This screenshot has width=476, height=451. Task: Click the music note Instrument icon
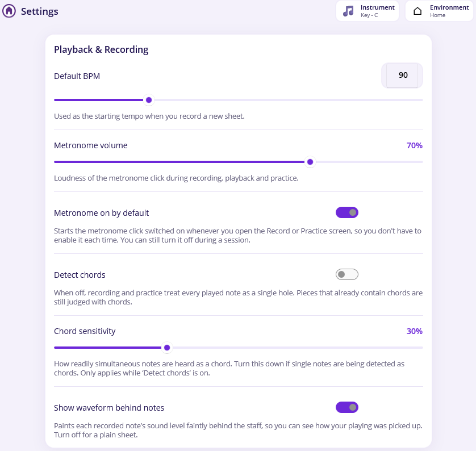pos(348,11)
